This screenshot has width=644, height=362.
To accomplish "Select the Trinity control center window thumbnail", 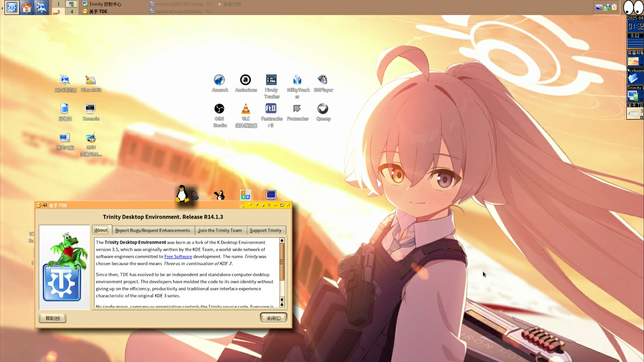I will tap(635, 94).
